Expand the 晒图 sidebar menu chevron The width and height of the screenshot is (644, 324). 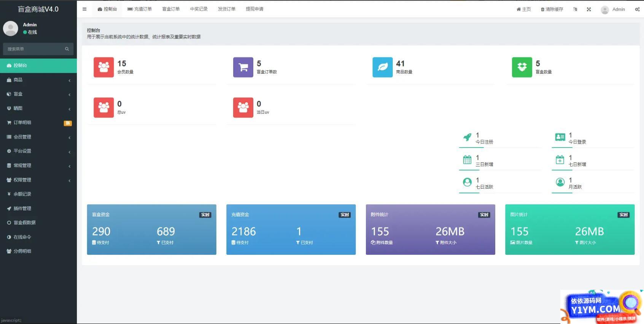click(70, 109)
